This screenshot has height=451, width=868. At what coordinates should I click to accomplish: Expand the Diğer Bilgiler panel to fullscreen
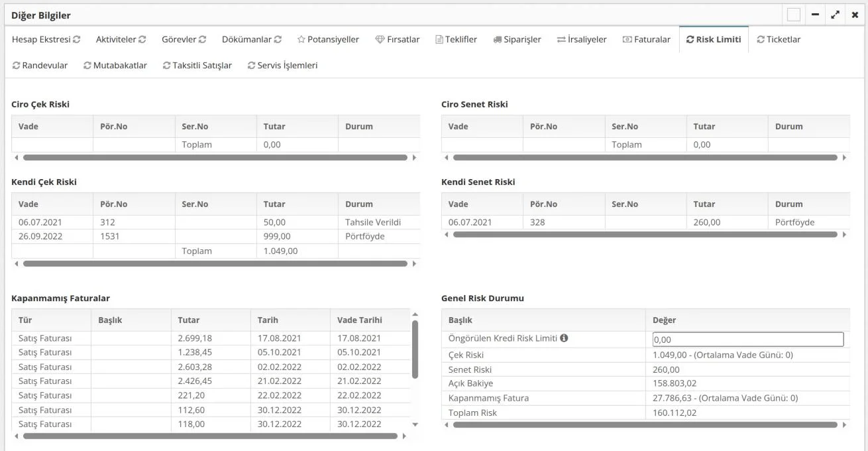(836, 15)
